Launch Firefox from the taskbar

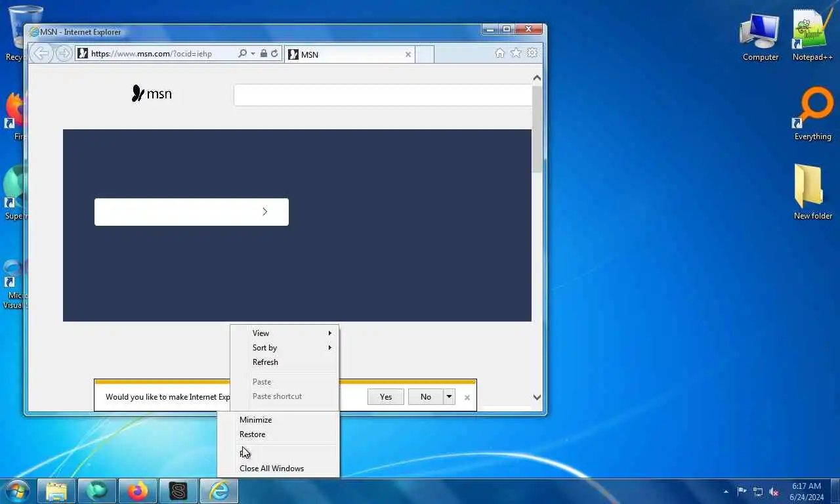(138, 491)
